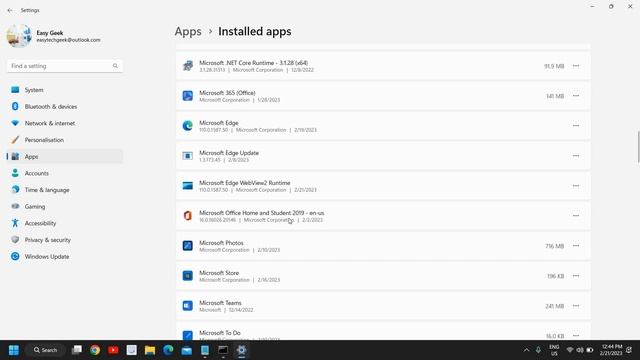Click the Edge WebView2 Runtime app icon
Image resolution: width=640 pixels, height=360 pixels.
click(x=187, y=186)
